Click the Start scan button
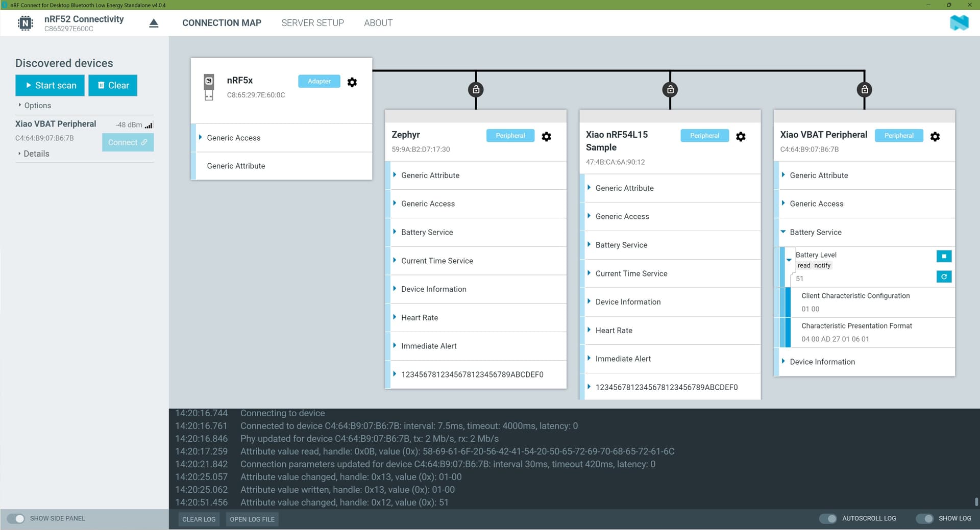The width and height of the screenshot is (980, 530). (50, 85)
